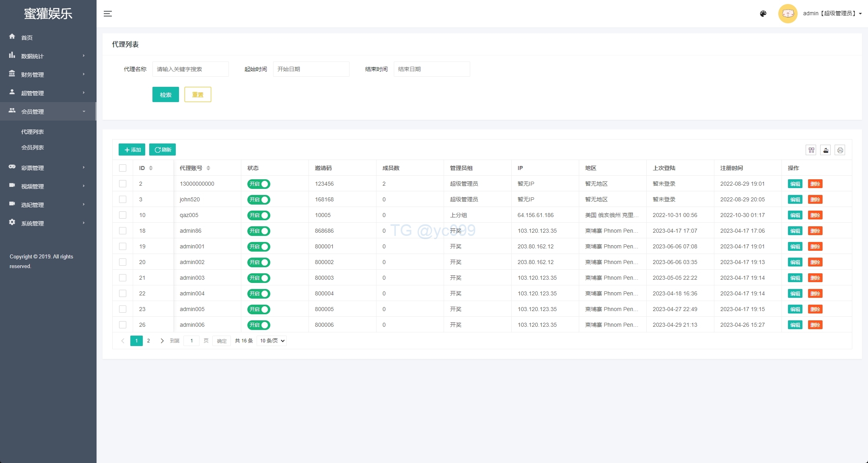This screenshot has width=868, height=463.
Task: Click the sidebar collapse hamburger icon
Action: pyautogui.click(x=108, y=14)
